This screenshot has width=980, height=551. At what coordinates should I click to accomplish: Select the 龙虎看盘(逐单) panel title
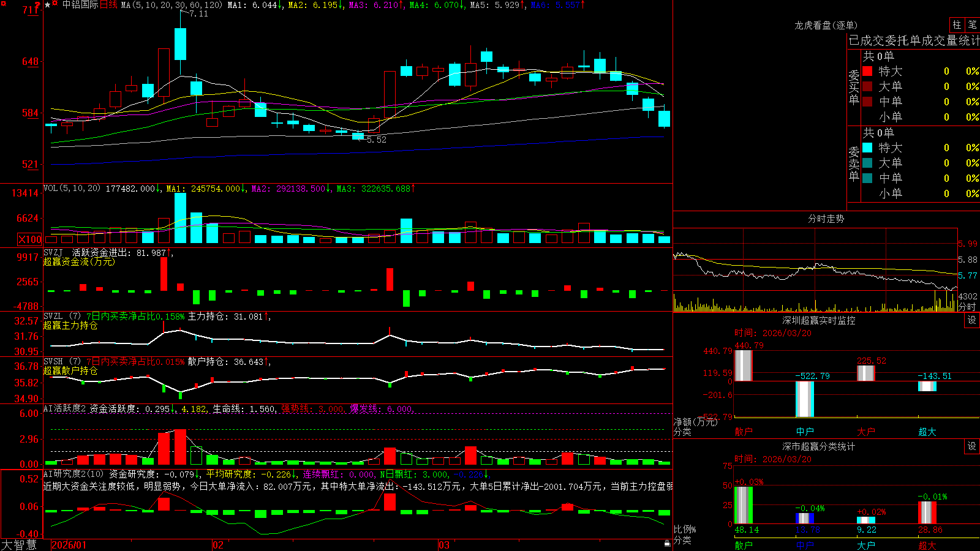pos(826,25)
